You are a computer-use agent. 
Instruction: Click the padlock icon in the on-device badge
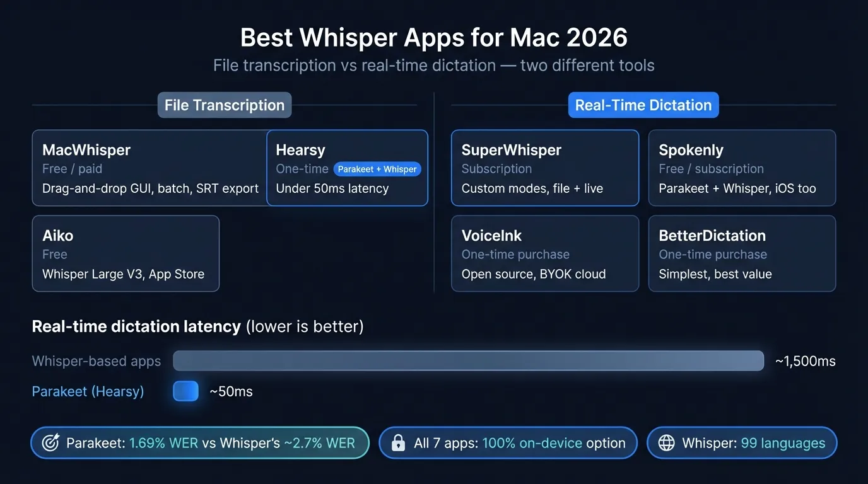click(x=398, y=442)
